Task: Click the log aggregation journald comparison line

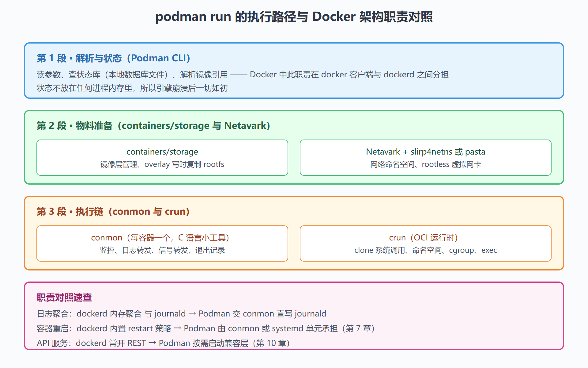Action: (x=182, y=314)
